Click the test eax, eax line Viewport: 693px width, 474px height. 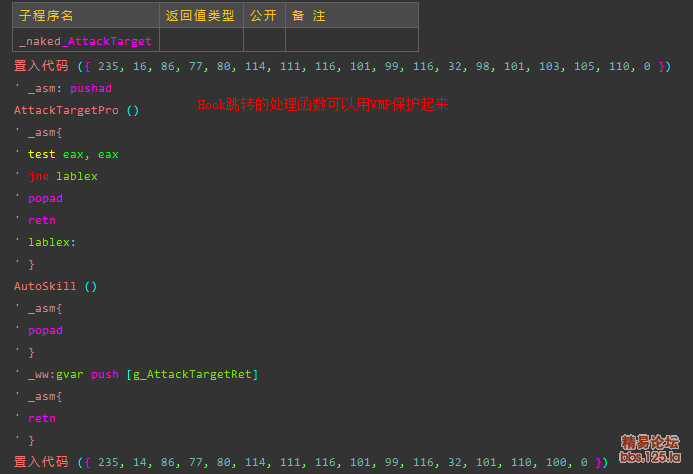pyautogui.click(x=73, y=154)
